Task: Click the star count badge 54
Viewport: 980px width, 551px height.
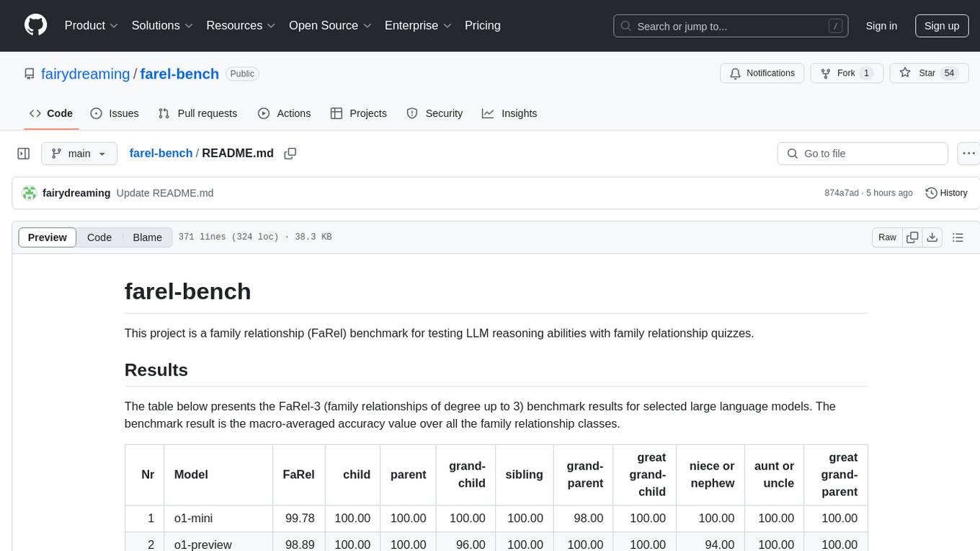Action: [x=950, y=74]
